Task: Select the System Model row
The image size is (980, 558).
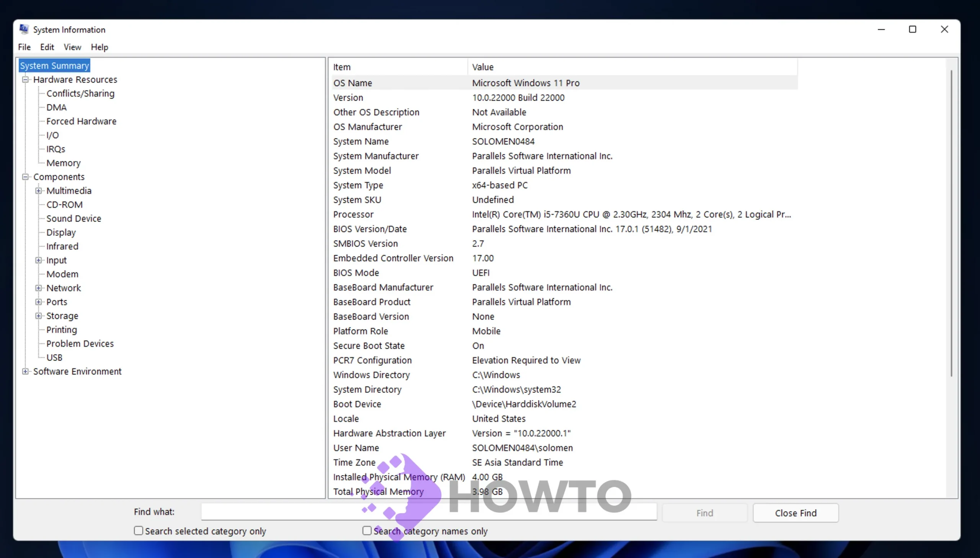Action: pyautogui.click(x=565, y=170)
